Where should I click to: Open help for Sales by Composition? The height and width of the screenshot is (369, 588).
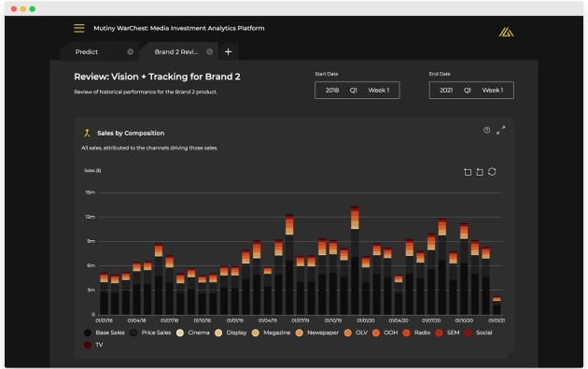(x=486, y=130)
